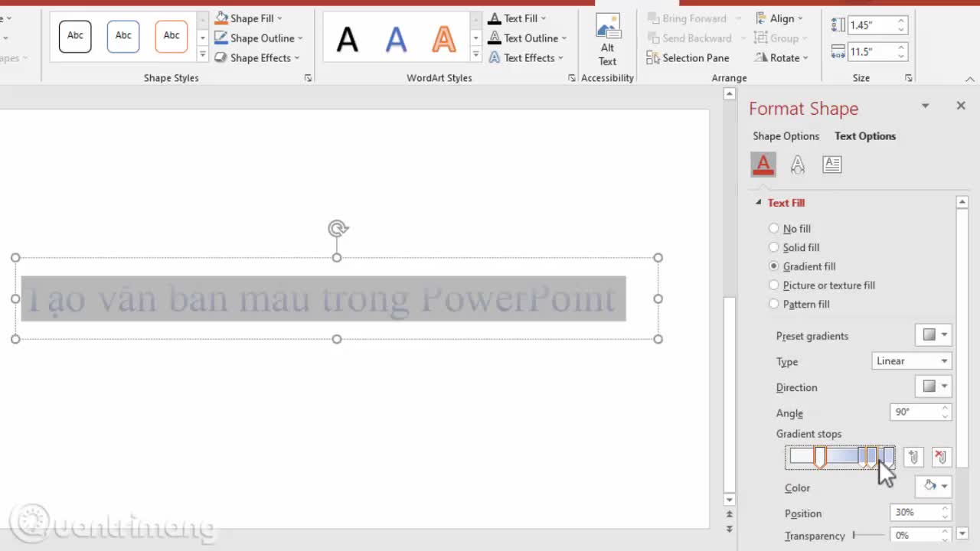
Task: Open the Selection Pane
Action: click(688, 58)
